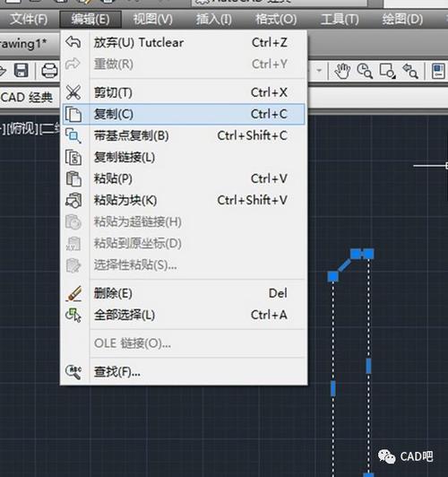Choose 删除(E) menu entry
The image size is (448, 477).
pyautogui.click(x=184, y=293)
